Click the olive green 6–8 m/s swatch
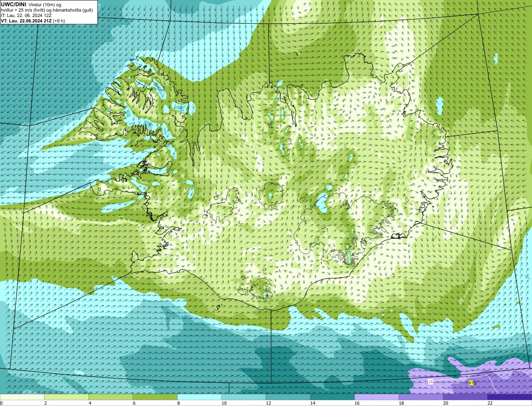Viewport: 532px width, 406px height. (x=155, y=397)
